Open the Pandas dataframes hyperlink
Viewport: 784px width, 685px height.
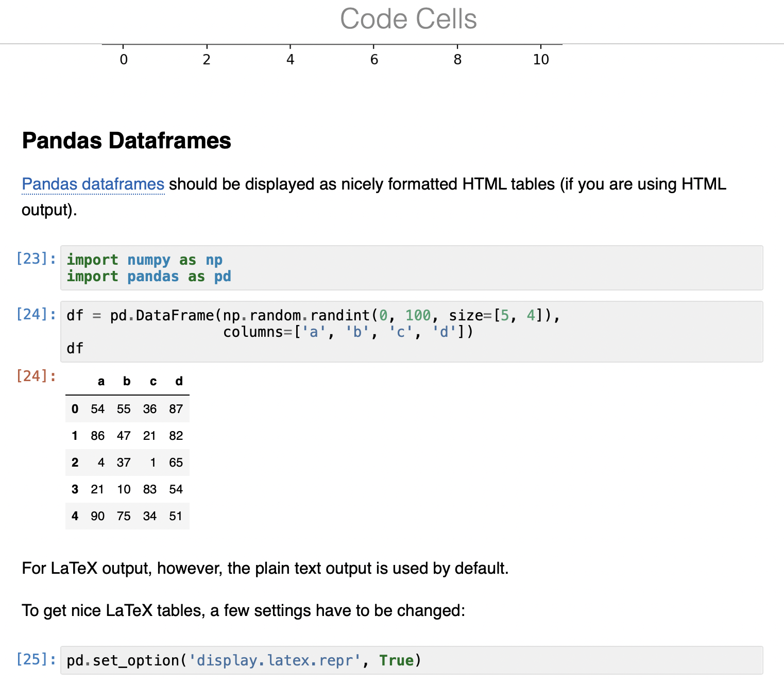click(93, 184)
